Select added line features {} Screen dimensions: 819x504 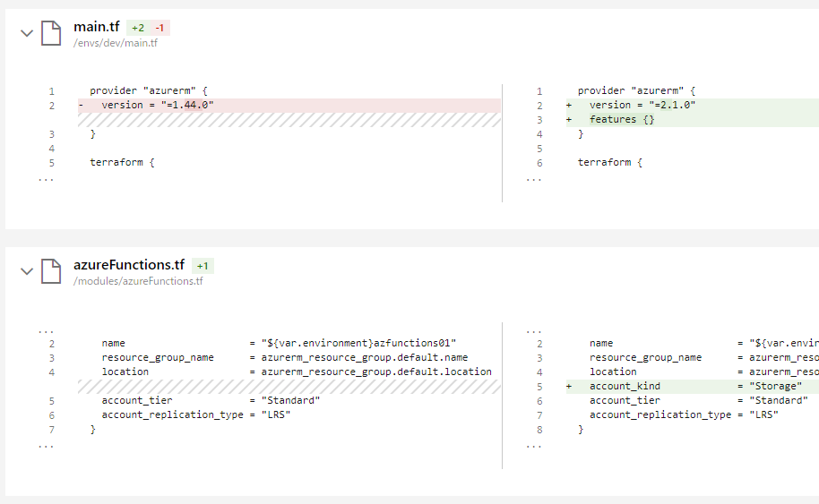pos(693,119)
